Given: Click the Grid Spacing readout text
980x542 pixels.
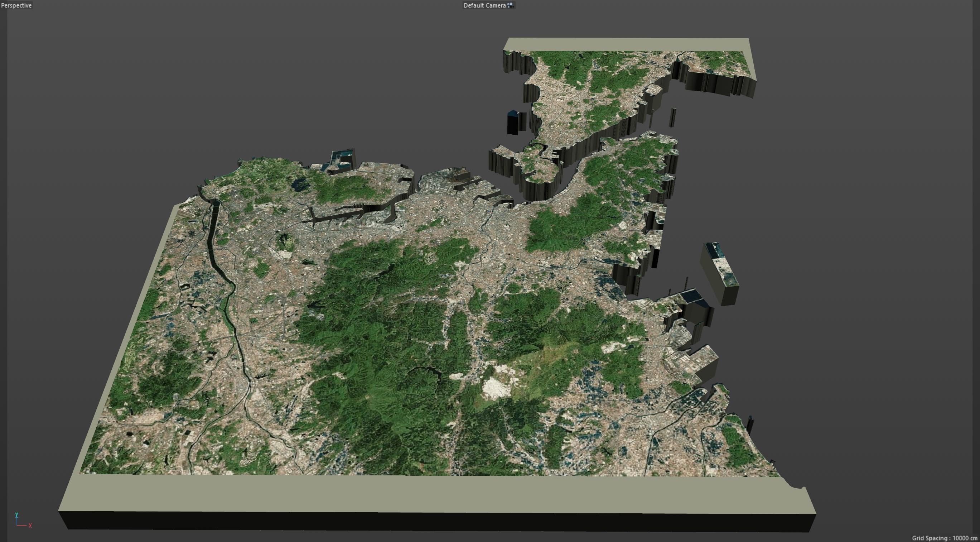Looking at the screenshot, I should pos(944,538).
